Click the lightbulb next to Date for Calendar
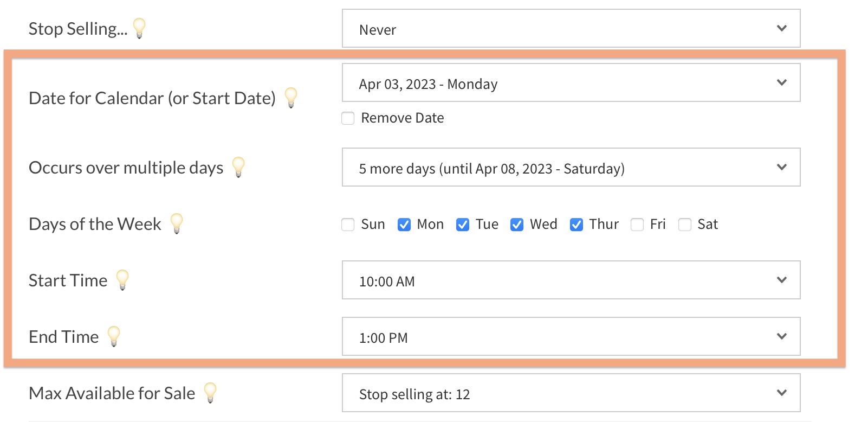The width and height of the screenshot is (868, 422). tap(291, 97)
